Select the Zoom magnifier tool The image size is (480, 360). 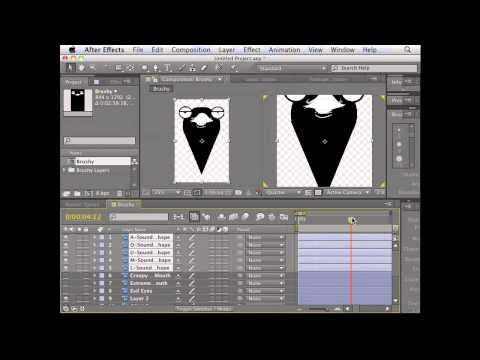click(x=92, y=68)
